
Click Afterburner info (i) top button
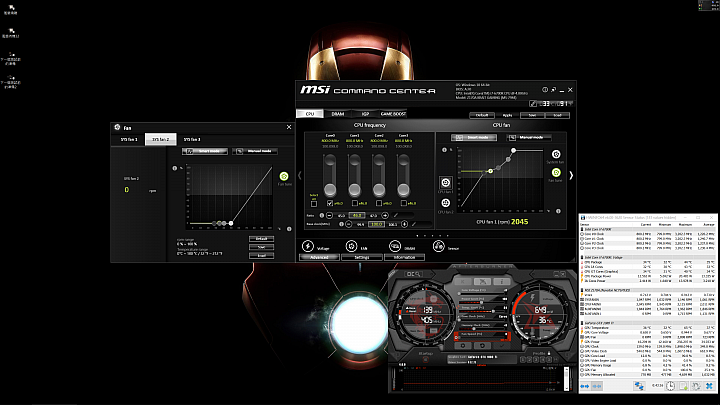click(502, 281)
